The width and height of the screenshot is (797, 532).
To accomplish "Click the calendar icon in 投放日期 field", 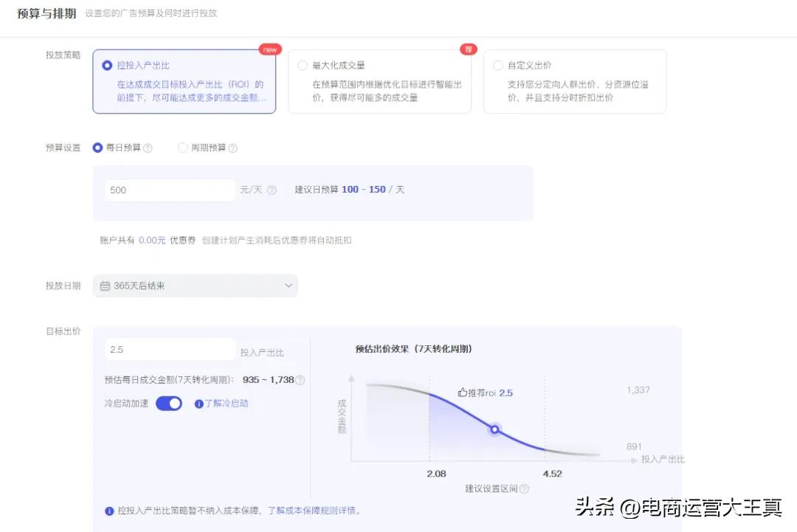I will pyautogui.click(x=105, y=285).
